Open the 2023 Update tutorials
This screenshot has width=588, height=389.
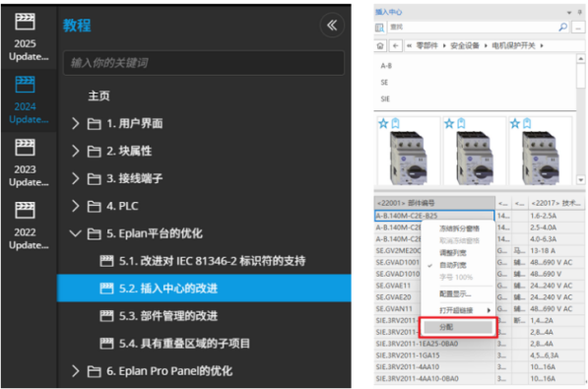point(29,162)
